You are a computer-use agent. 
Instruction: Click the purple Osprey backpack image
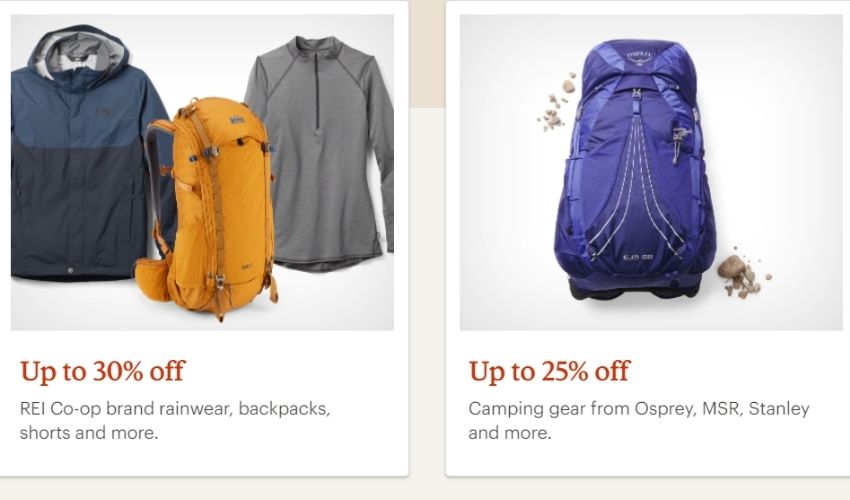click(x=634, y=171)
